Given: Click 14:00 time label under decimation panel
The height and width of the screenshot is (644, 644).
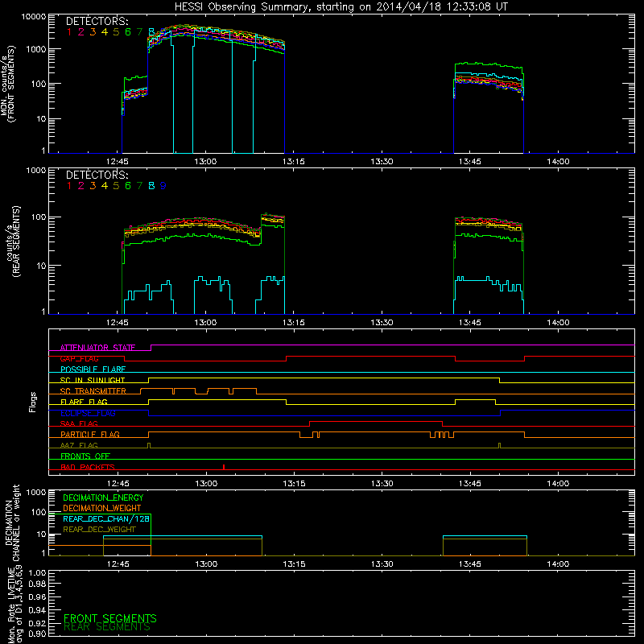Looking at the screenshot, I should tap(558, 564).
